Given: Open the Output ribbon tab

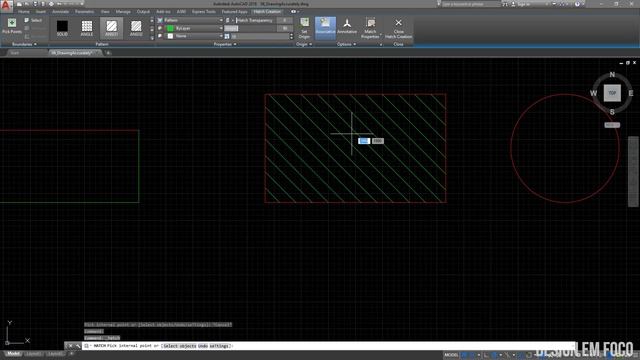Looking at the screenshot, I should click(x=143, y=12).
